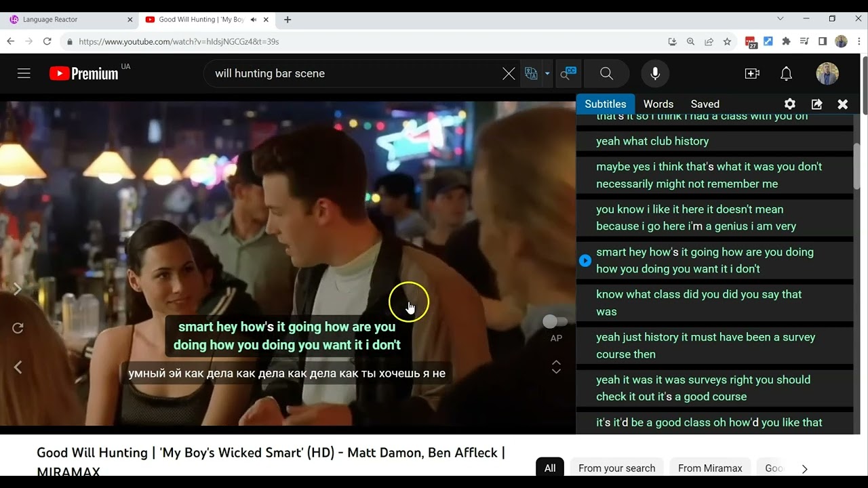Switch to the Words tab
This screenshot has height=488, width=868.
coord(658,104)
